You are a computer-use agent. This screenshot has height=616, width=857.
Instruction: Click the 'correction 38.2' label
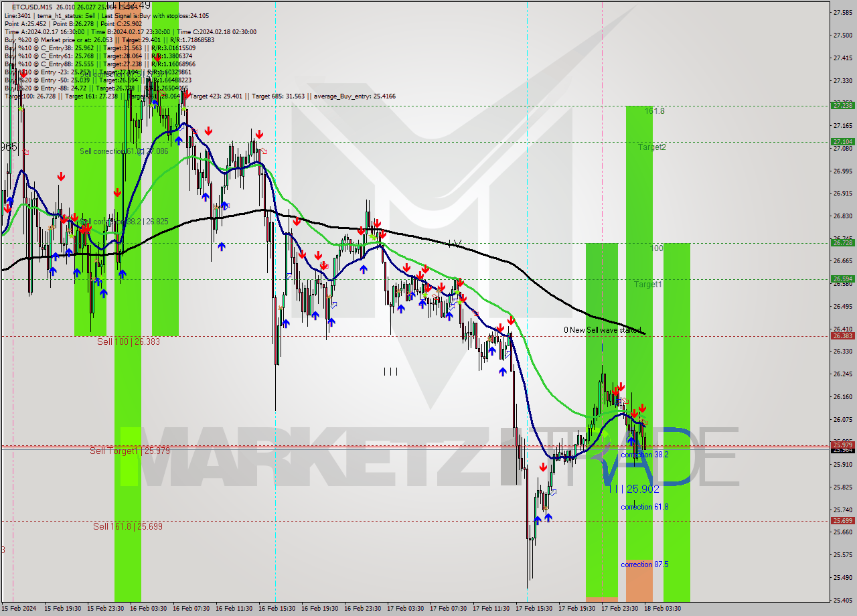pos(645,455)
